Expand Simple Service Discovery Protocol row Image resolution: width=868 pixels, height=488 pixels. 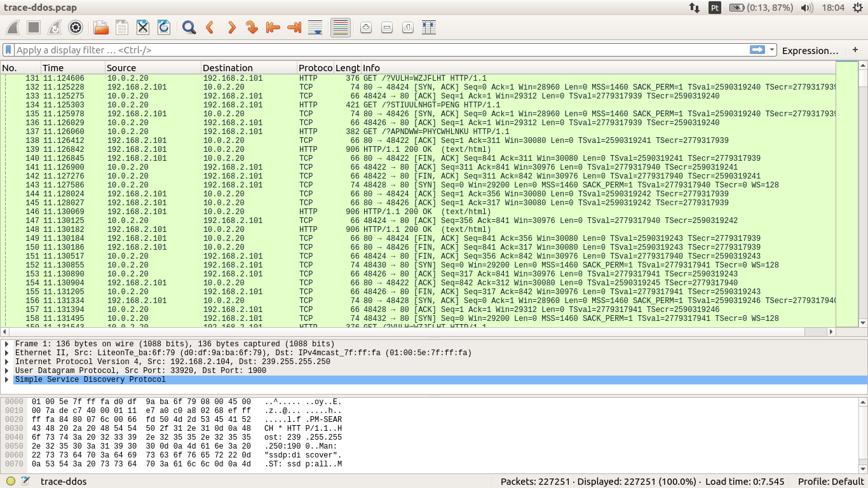click(8, 379)
